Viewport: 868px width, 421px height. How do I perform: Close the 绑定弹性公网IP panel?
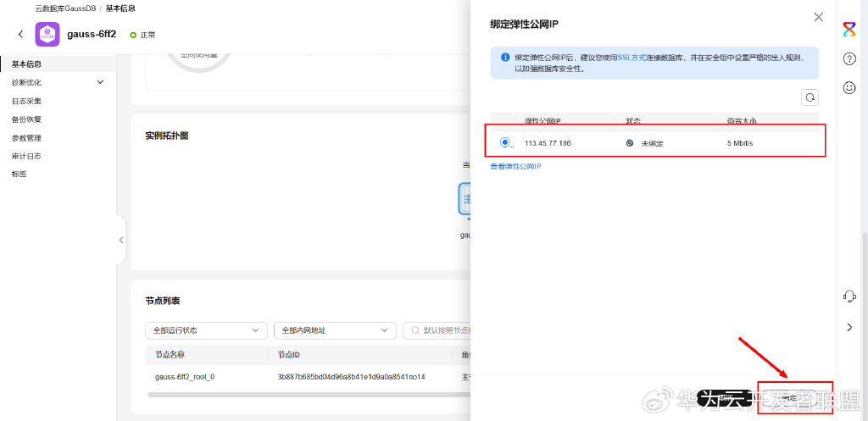tap(818, 17)
